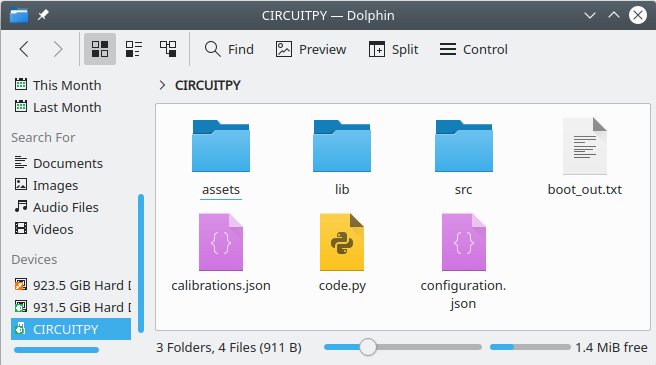Toggle the pin on all desktops icon
Screen dimensions: 656x365
(43, 15)
